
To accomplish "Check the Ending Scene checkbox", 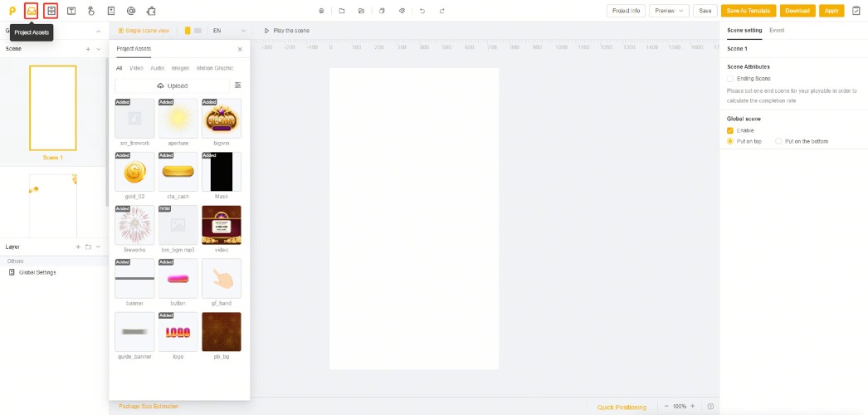I will tap(730, 79).
